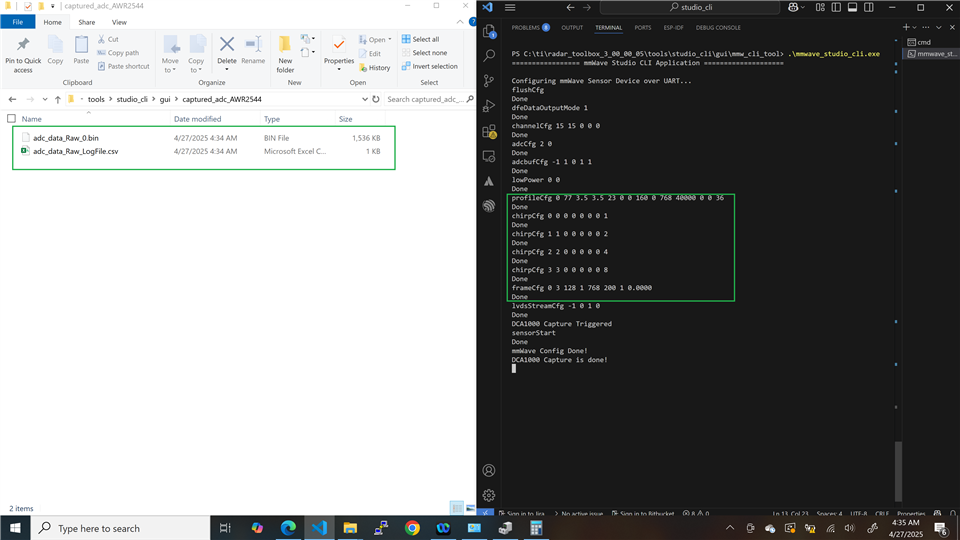Open the Recent locations dropdown arrow
Screen dimensions: 960x540
coord(45,99)
